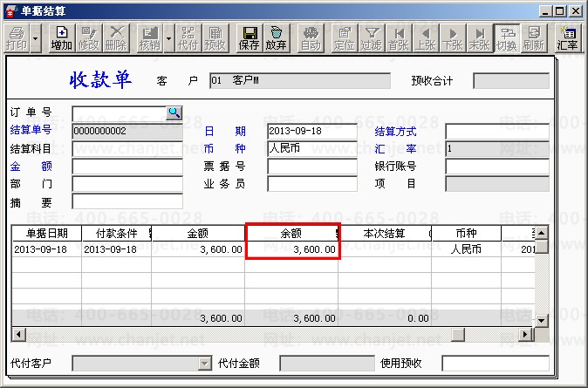Toggle the 切换 switch toolbar button
The width and height of the screenshot is (588, 388).
pyautogui.click(x=507, y=38)
